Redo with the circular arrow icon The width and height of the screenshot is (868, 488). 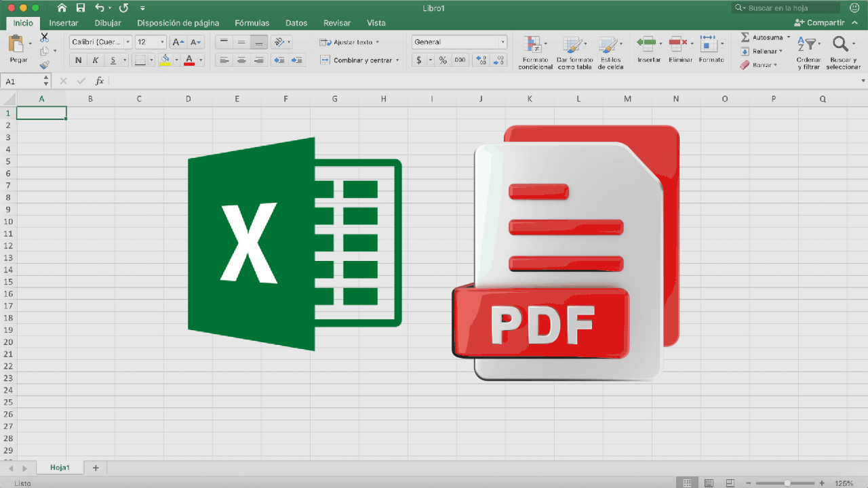tap(123, 8)
